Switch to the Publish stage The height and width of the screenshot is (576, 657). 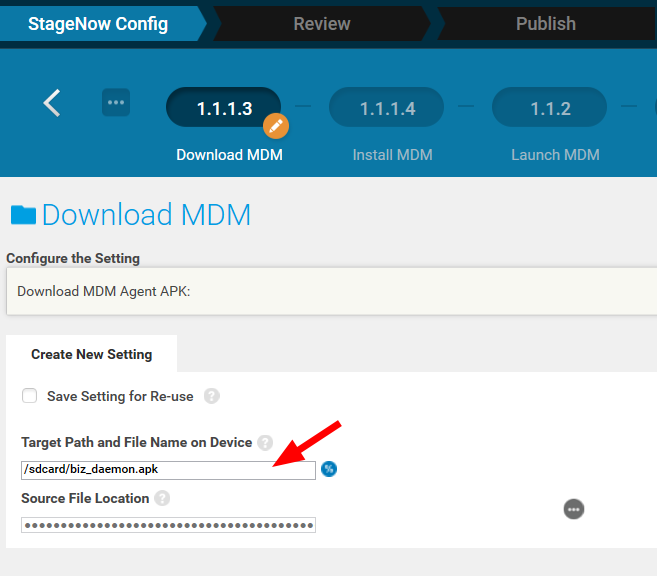(546, 24)
